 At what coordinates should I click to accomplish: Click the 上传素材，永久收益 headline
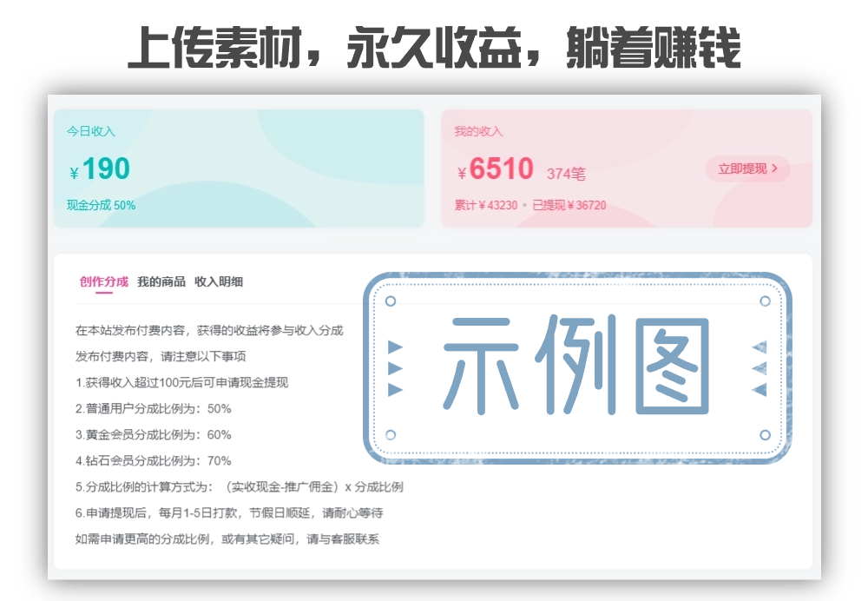(434, 45)
